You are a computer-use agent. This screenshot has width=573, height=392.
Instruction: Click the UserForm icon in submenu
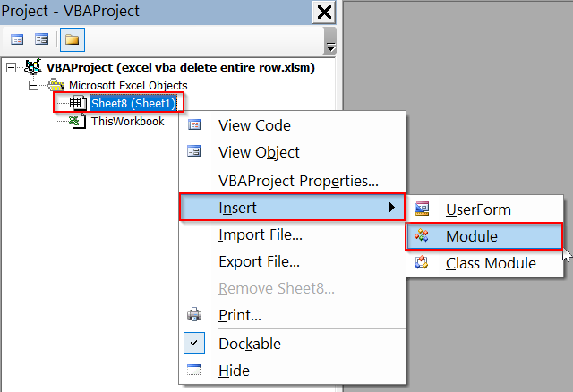(x=423, y=209)
